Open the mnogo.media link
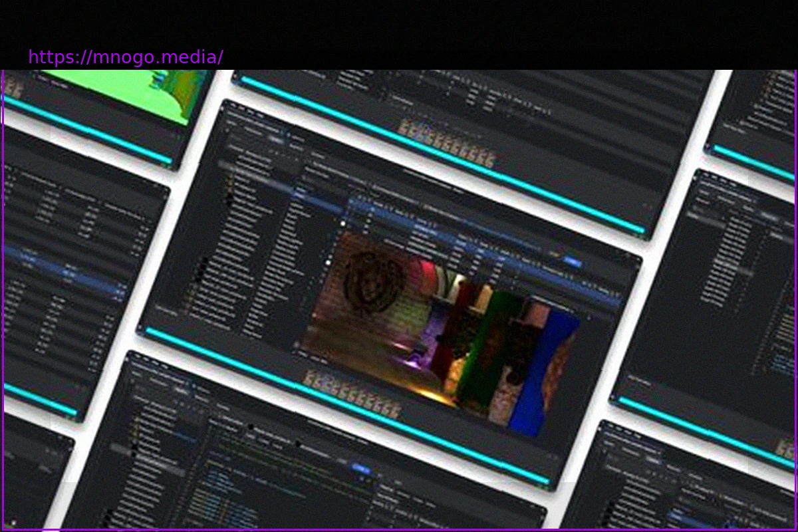This screenshot has height=532, width=798. pyautogui.click(x=125, y=57)
